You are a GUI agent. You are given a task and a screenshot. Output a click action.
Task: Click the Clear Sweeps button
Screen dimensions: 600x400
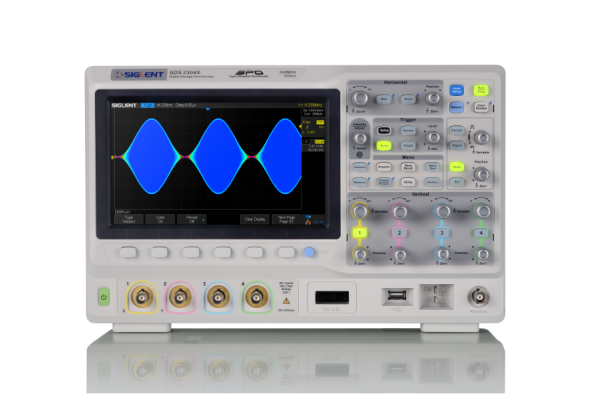click(x=481, y=107)
